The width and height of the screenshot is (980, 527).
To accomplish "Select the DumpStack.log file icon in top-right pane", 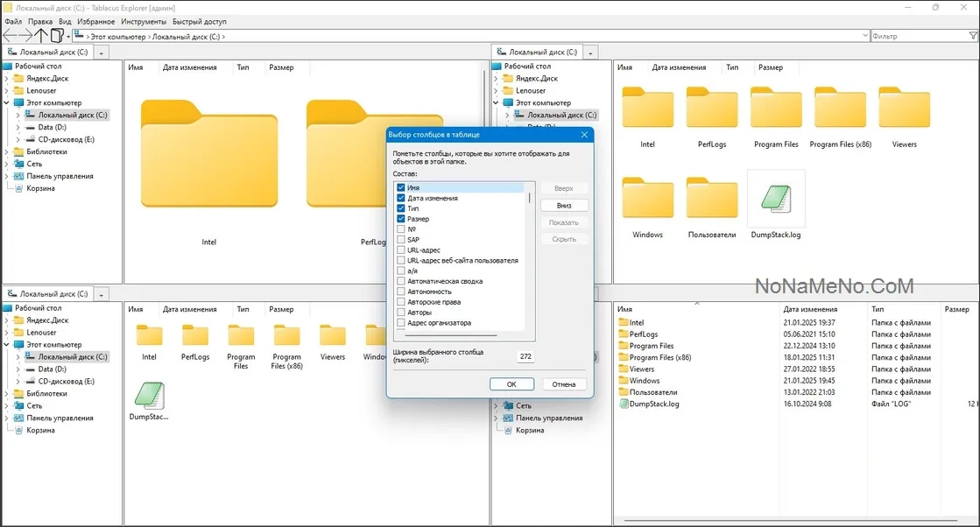I will coord(776,200).
